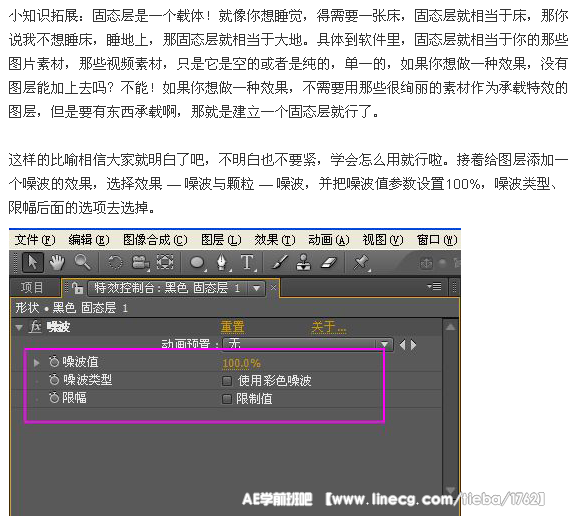Select the Zoom magnifier tool
Viewport: 578px width, 516px height.
(x=82, y=262)
